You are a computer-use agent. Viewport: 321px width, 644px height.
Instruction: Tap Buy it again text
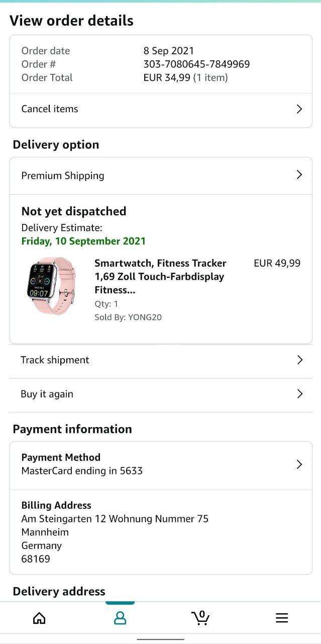[47, 394]
